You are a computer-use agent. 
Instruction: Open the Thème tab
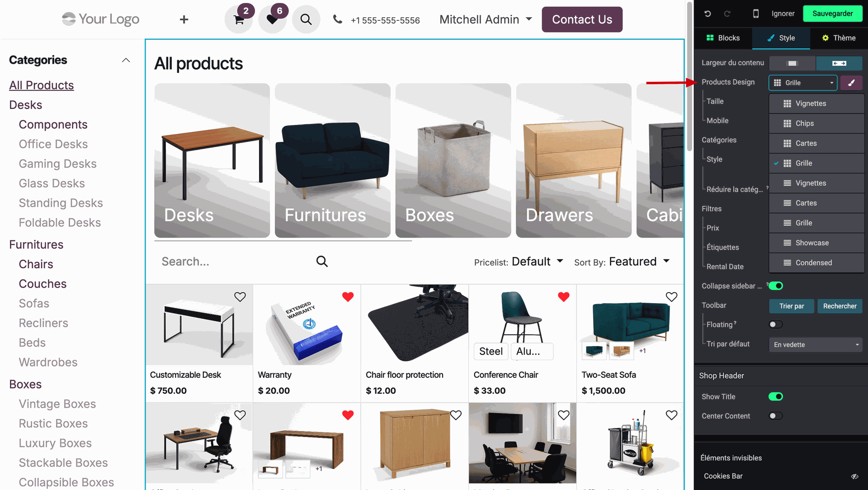tap(839, 38)
